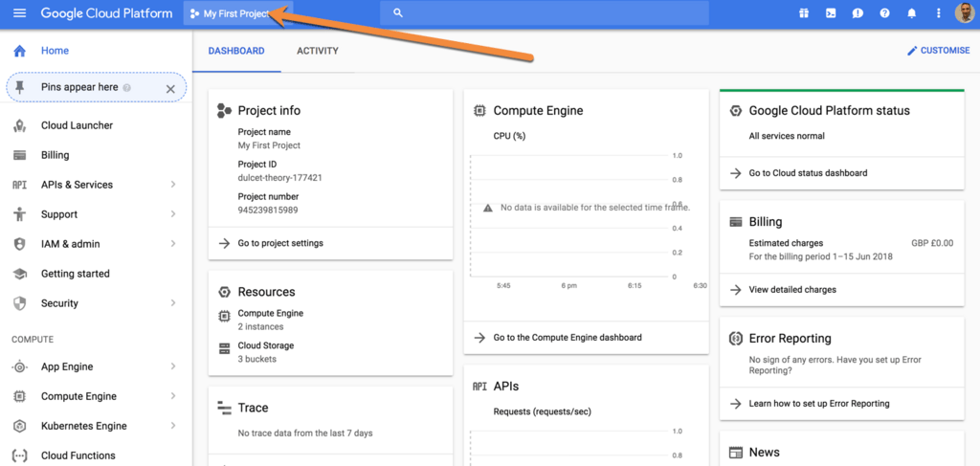Open the notifications bell
This screenshot has height=466, width=980.
(911, 13)
